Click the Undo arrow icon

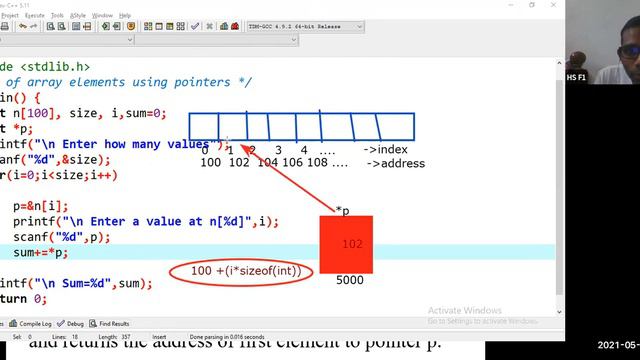coord(22,27)
